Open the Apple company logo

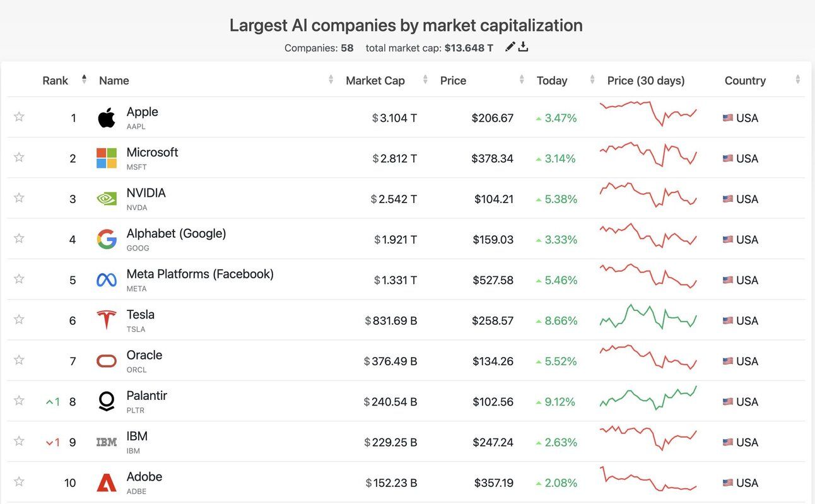point(107,118)
